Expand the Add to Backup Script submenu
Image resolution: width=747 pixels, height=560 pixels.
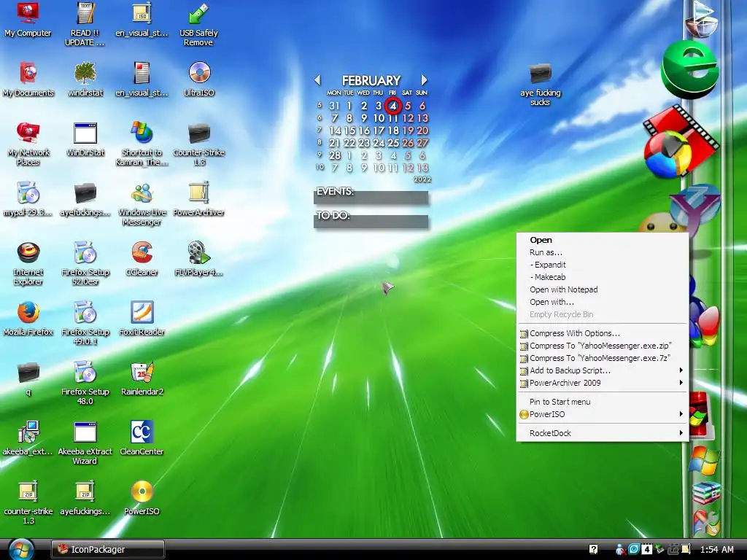click(x=602, y=370)
